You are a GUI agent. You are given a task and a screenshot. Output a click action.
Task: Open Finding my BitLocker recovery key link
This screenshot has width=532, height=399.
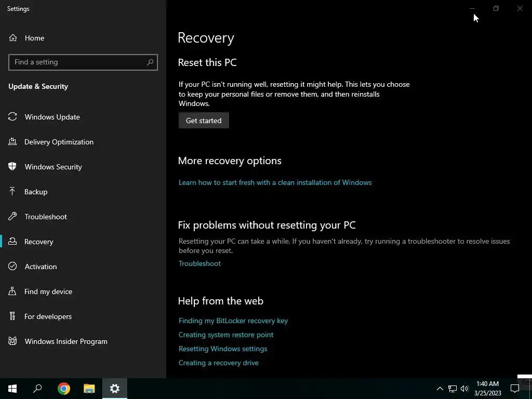tap(233, 321)
